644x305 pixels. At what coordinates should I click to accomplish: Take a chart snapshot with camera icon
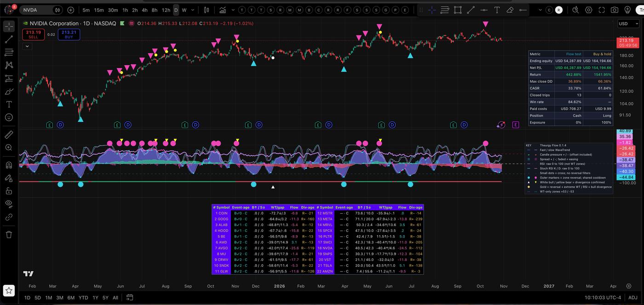[615, 10]
